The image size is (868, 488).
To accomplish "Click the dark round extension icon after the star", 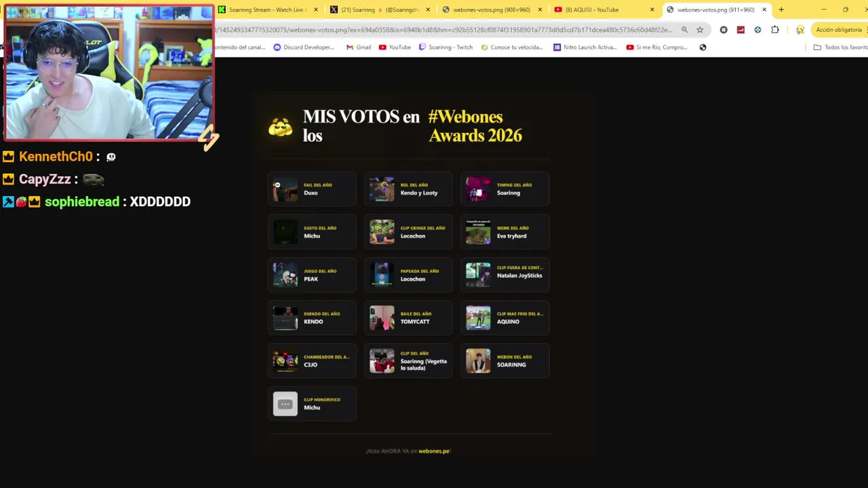I will click(x=724, y=30).
